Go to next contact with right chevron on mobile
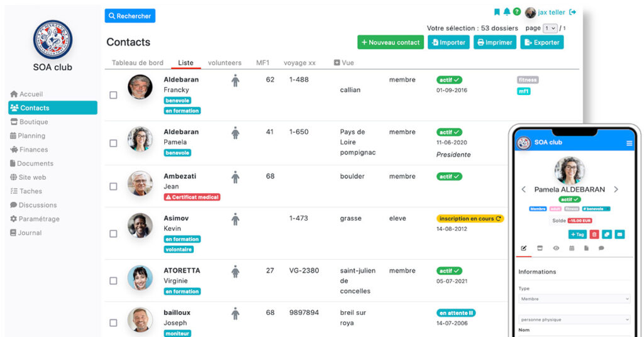Viewport: 644px width, 337px height. (x=616, y=189)
